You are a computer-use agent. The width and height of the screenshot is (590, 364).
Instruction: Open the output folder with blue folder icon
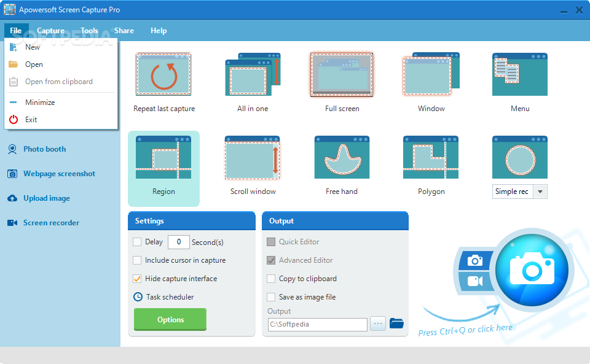pos(396,323)
